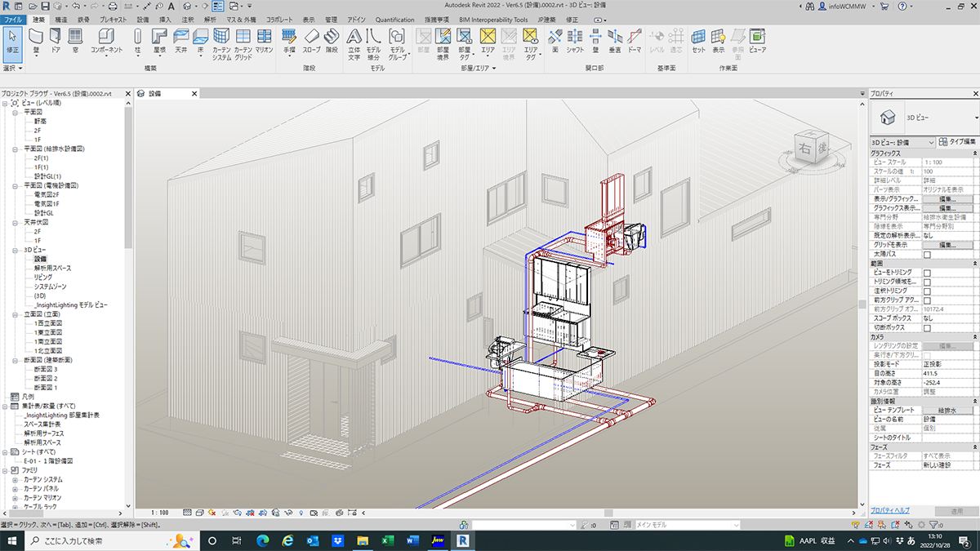Select the 壁 (Wall) tool in ribbon
The width and height of the screenshot is (980, 551).
[36, 38]
